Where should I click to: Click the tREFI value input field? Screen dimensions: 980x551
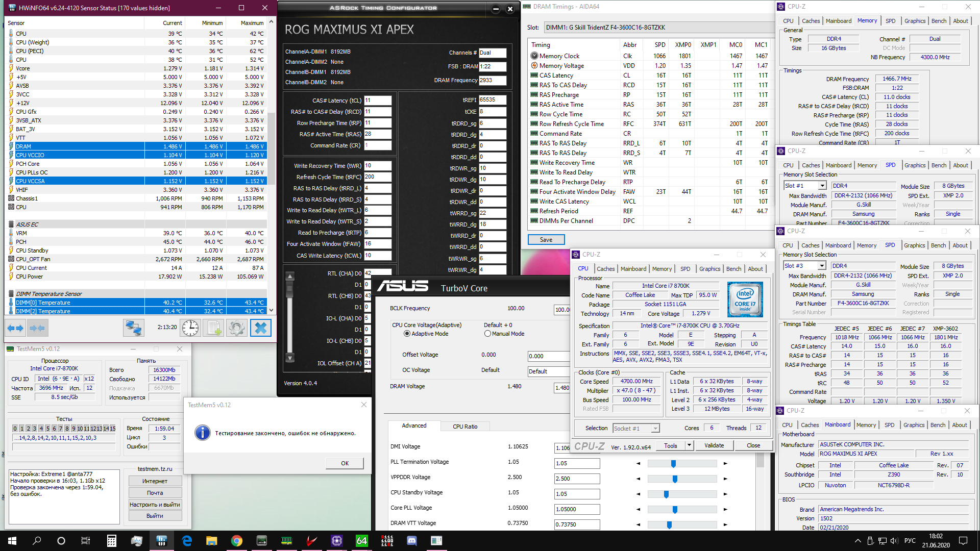(x=492, y=100)
